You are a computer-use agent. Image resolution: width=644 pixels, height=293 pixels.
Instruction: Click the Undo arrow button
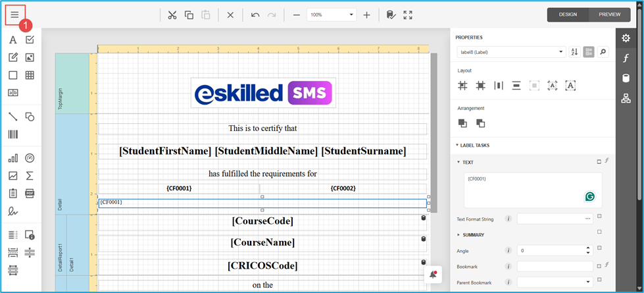pyautogui.click(x=255, y=14)
